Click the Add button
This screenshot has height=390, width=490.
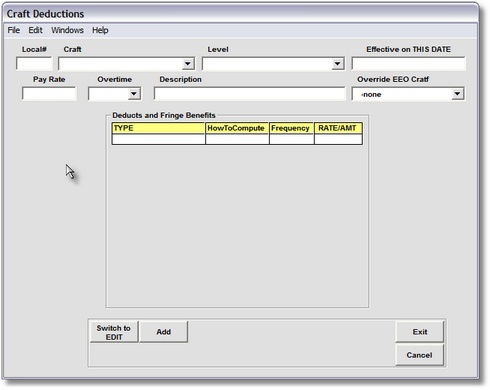click(164, 332)
